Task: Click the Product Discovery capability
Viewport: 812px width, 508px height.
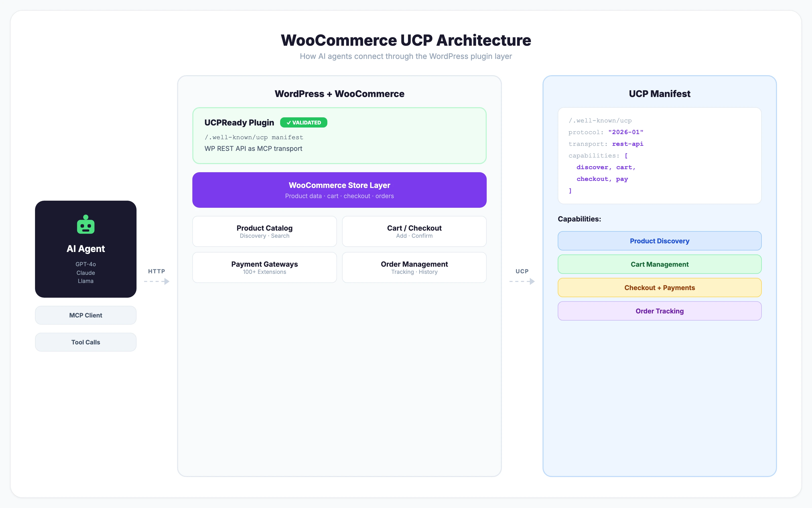Action: [x=659, y=241]
